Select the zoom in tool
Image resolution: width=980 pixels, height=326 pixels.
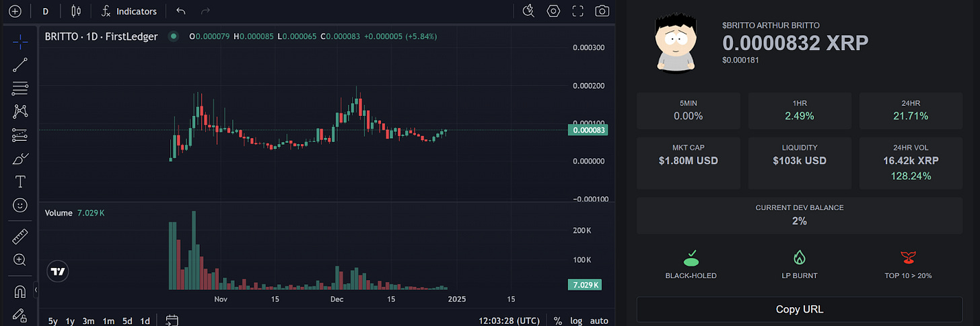pyautogui.click(x=20, y=260)
